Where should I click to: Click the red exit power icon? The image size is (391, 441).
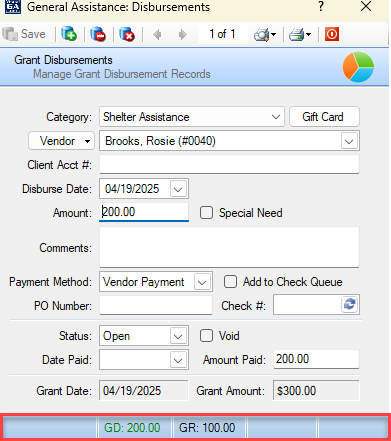tap(332, 34)
